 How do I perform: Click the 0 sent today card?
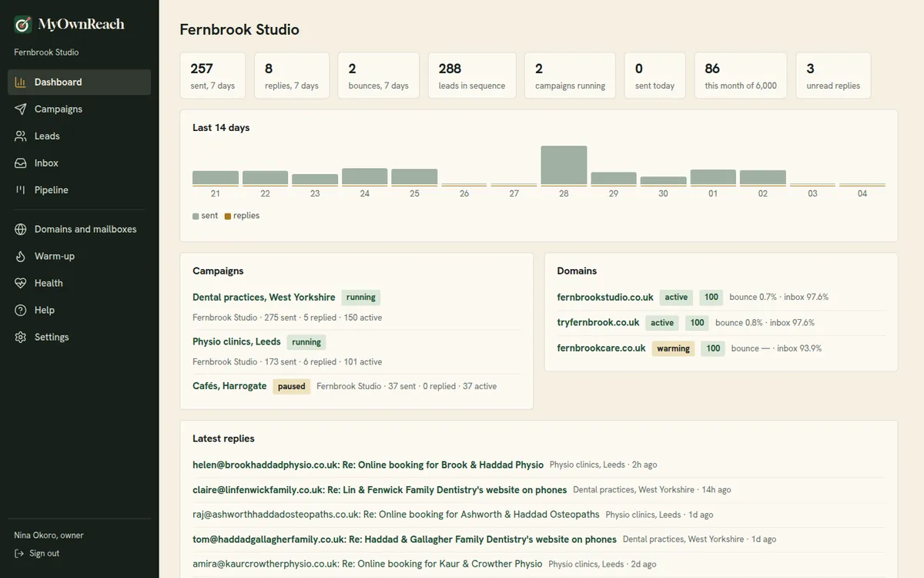click(654, 76)
